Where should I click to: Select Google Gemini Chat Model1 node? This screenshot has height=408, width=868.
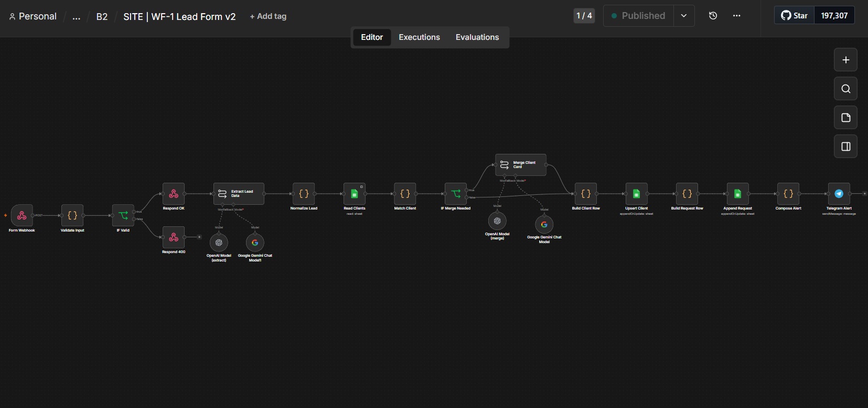tap(255, 243)
